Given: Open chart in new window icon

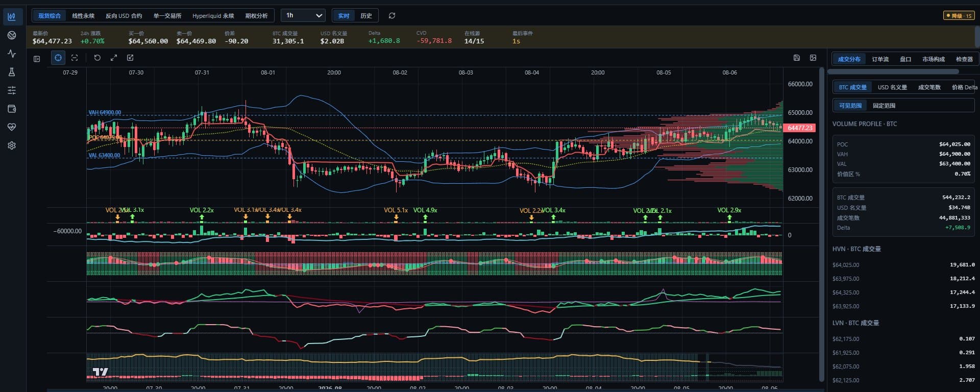Looking at the screenshot, I should coord(130,58).
